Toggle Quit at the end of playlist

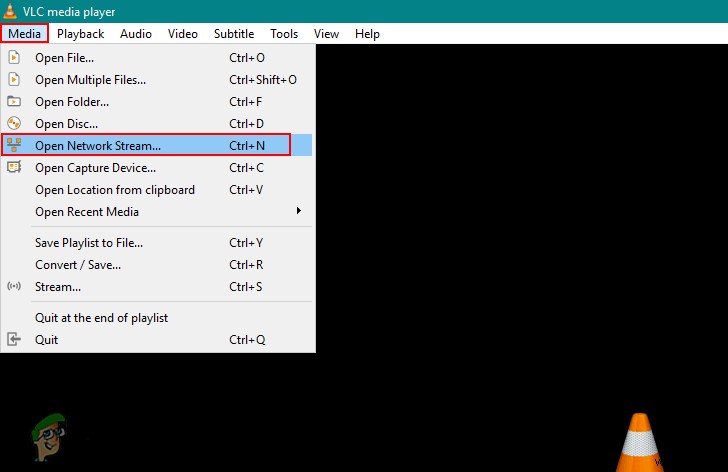coord(157,317)
